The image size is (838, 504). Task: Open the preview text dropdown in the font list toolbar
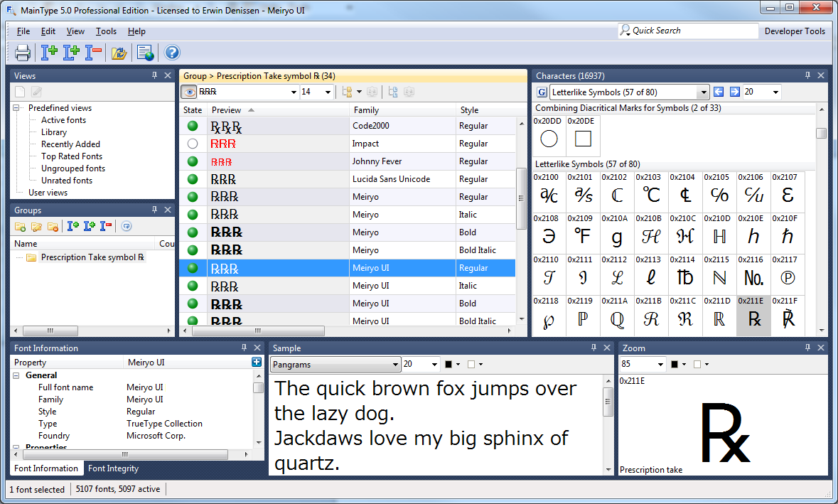pos(294,92)
